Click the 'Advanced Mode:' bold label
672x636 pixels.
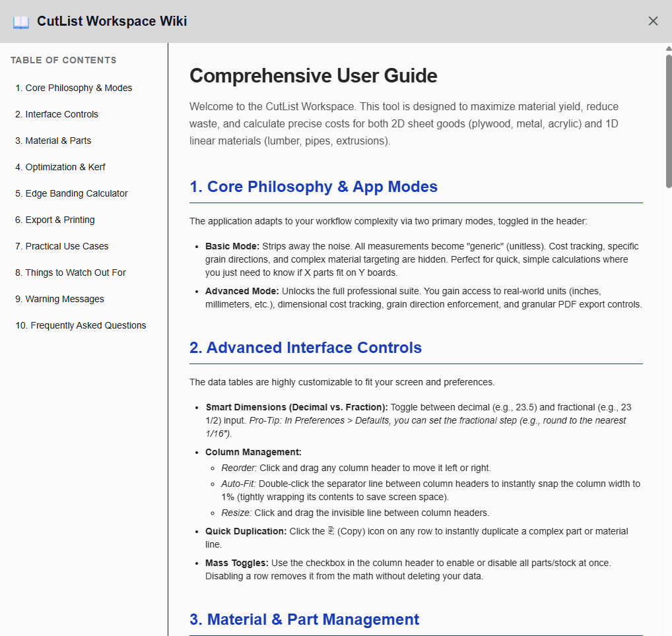tap(242, 291)
